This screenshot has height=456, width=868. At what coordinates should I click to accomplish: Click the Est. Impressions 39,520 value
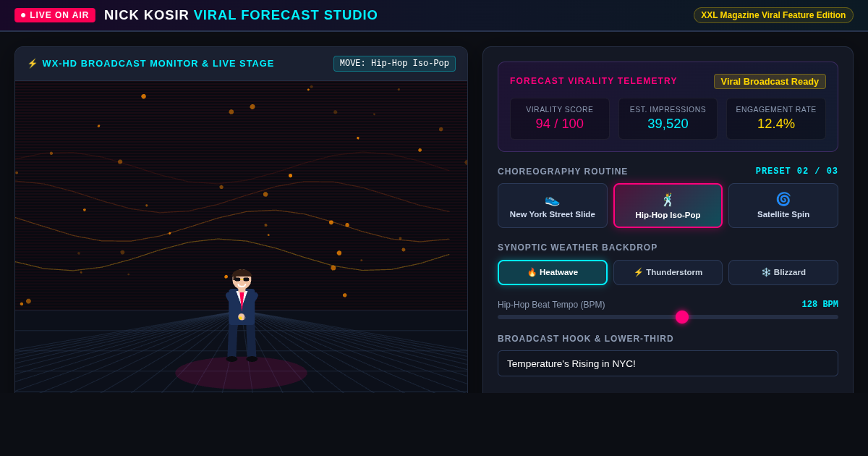click(668, 124)
